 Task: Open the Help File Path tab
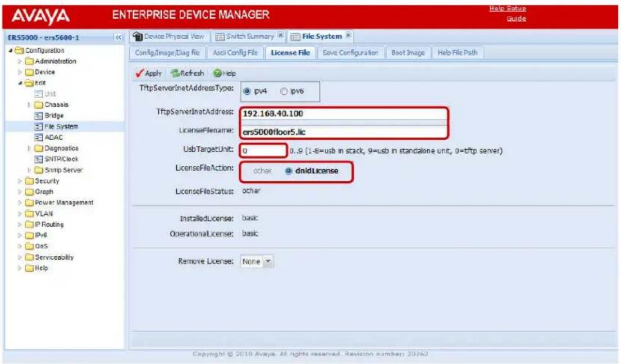point(458,53)
